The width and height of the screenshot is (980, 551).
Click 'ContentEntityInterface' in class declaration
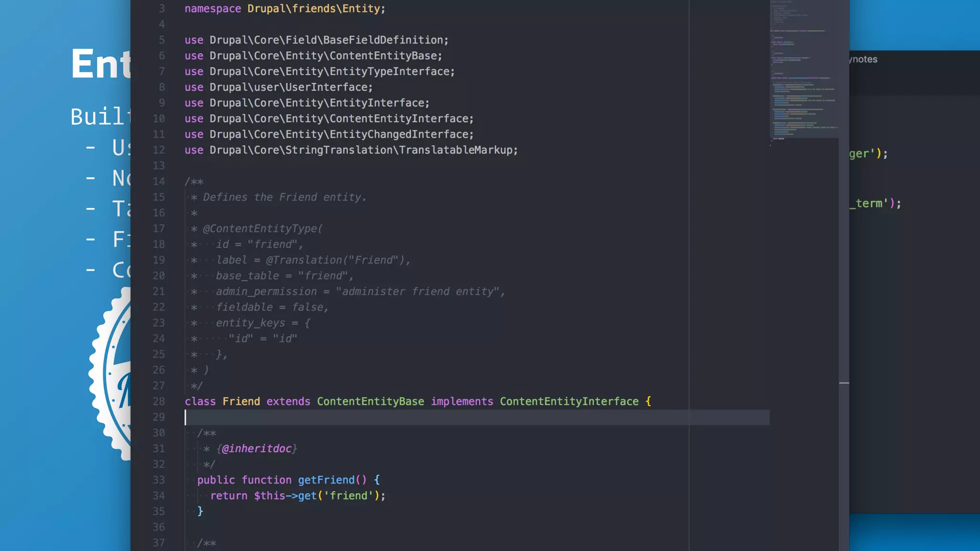pyautogui.click(x=569, y=401)
